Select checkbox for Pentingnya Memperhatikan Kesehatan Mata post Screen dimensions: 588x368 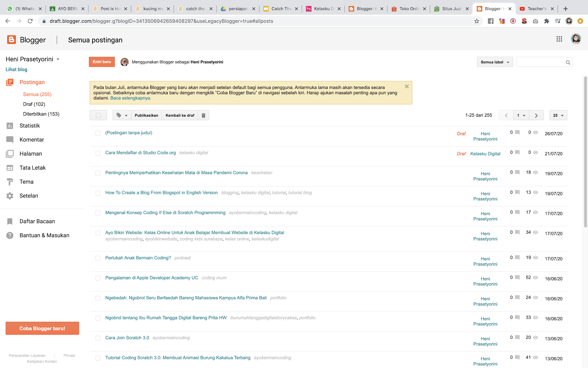(x=98, y=173)
